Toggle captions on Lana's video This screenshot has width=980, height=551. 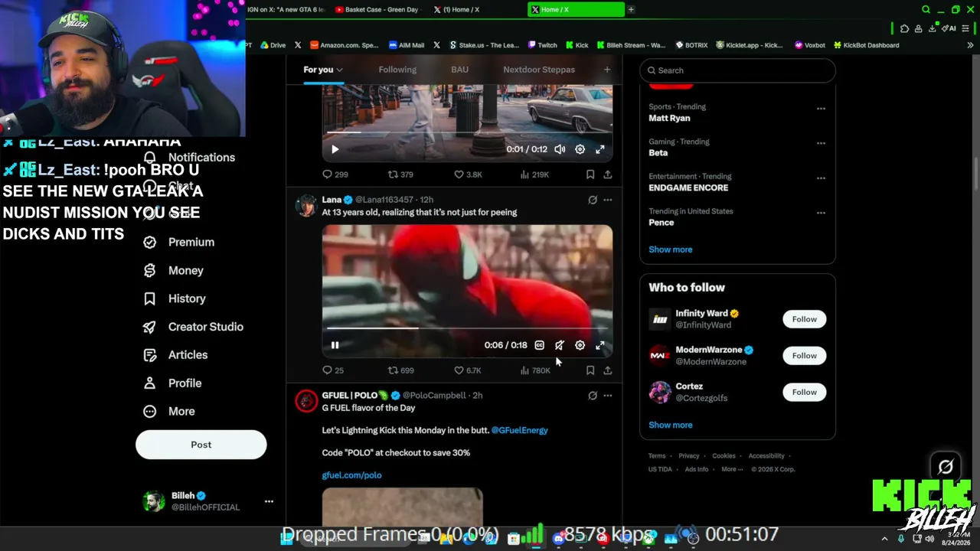pos(539,345)
